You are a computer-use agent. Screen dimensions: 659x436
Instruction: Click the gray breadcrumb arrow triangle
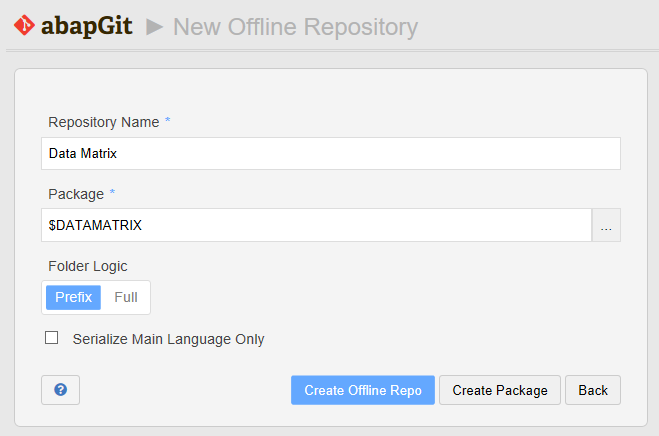click(x=154, y=27)
